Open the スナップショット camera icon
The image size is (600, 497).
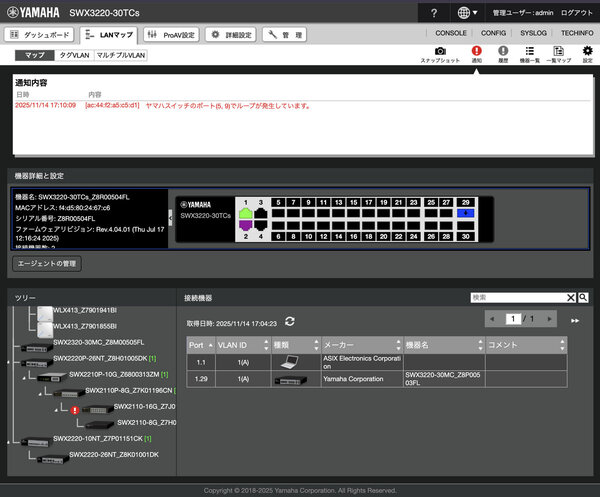point(440,51)
